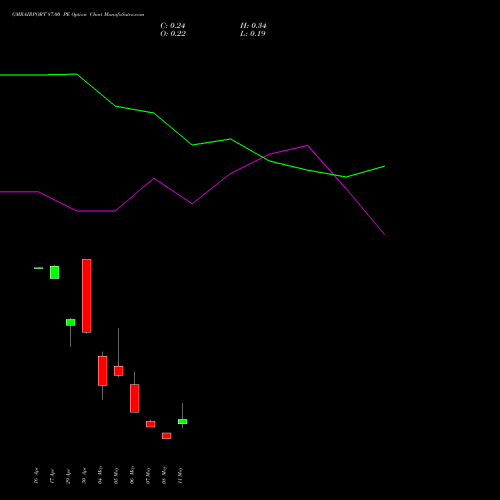Click the flat dash candle above 16 Apr
500x500 pixels.
pyautogui.click(x=39, y=268)
